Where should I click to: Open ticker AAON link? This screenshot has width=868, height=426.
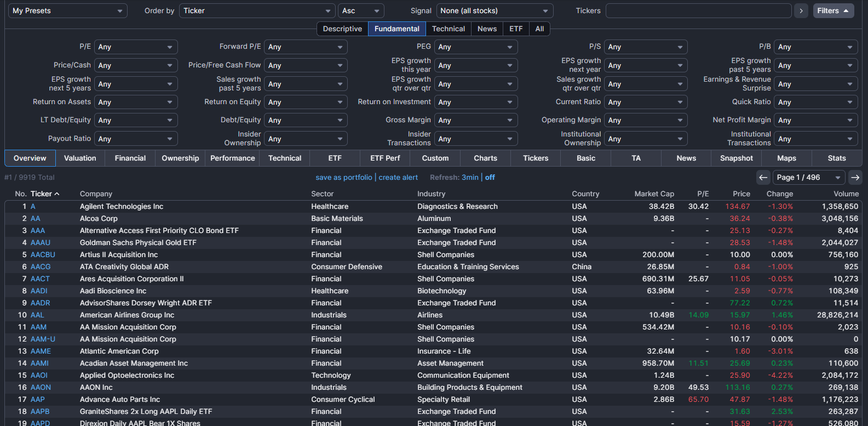pos(41,388)
